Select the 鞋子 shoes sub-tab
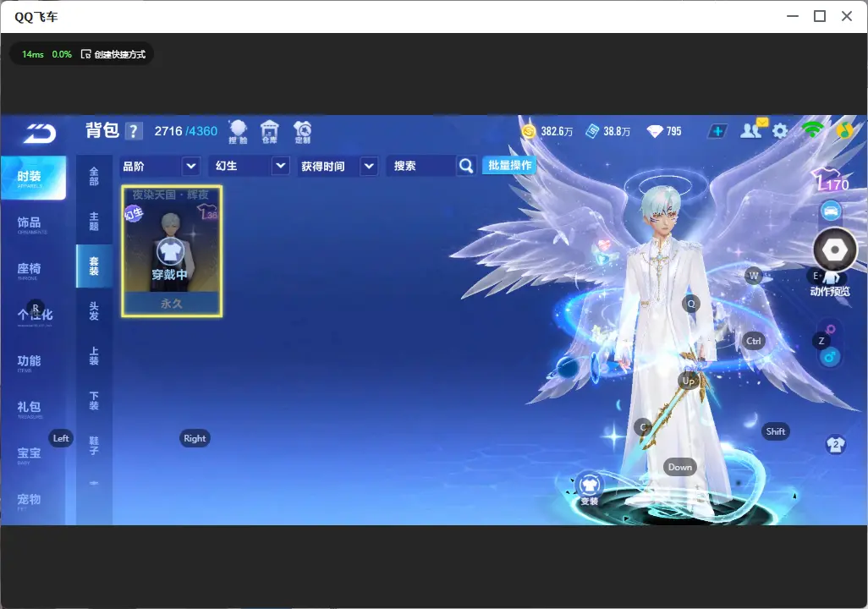868x609 pixels. pos(94,446)
